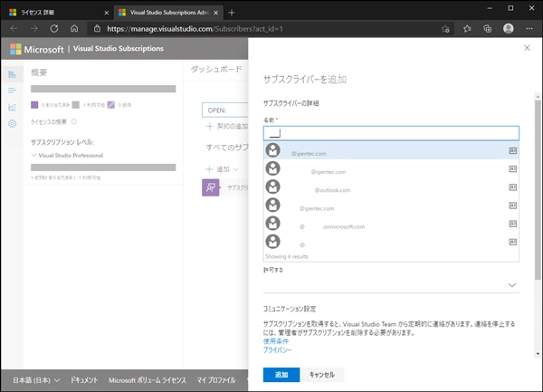Close the Visual Studio Subscriptions tab
Image resolution: width=543 pixels, height=392 pixels.
(x=216, y=13)
